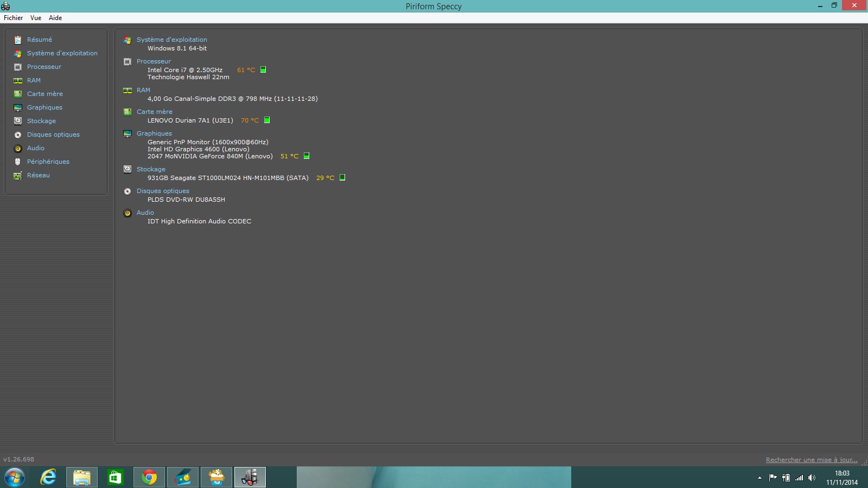
Task: Click the Disques optiques heading link in summary
Action: 163,191
